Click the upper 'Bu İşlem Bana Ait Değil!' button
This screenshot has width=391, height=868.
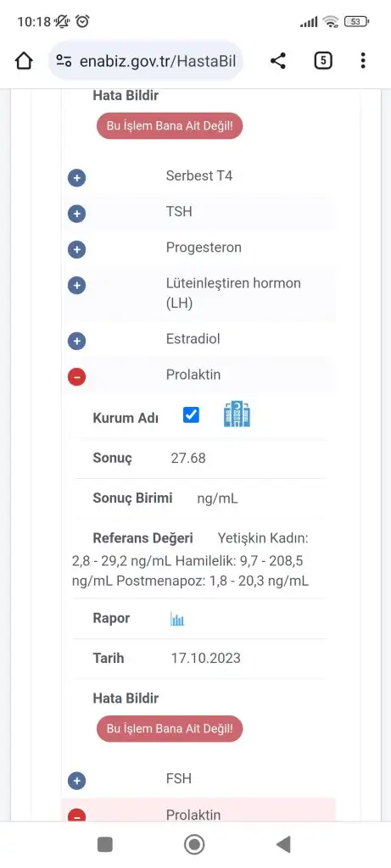pos(170,125)
